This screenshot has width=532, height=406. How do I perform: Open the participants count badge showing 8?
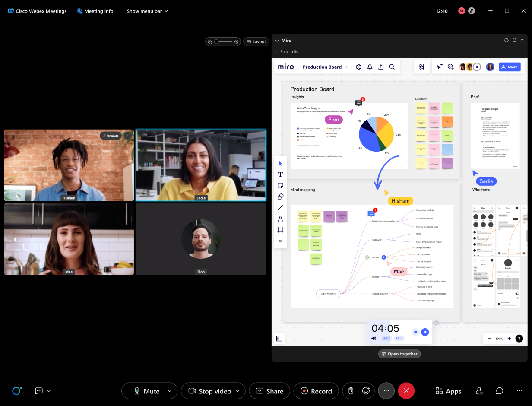pyautogui.click(x=477, y=67)
